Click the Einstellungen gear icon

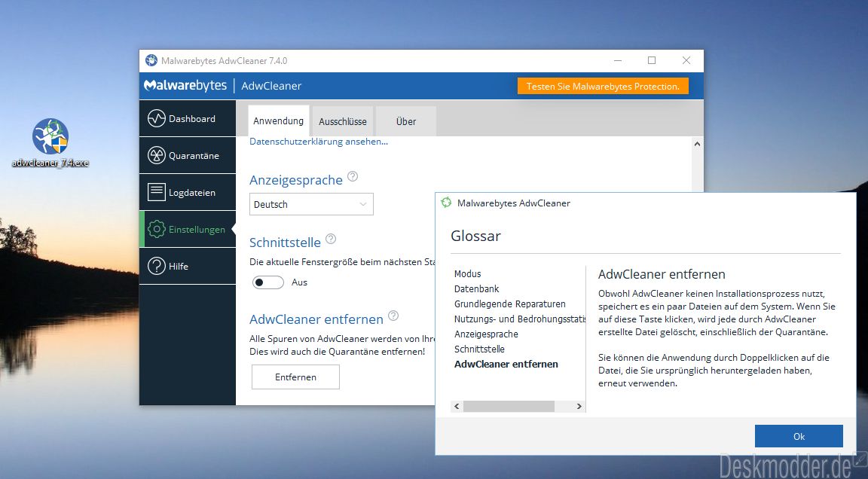point(157,229)
